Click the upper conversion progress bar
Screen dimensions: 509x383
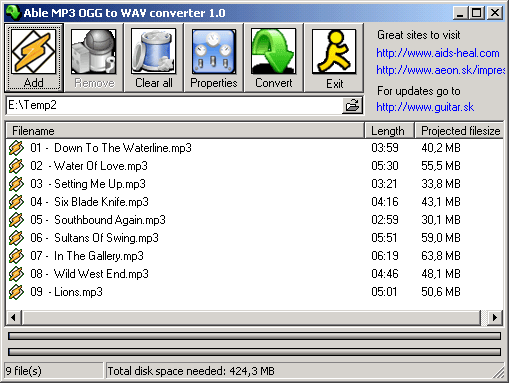254,336
